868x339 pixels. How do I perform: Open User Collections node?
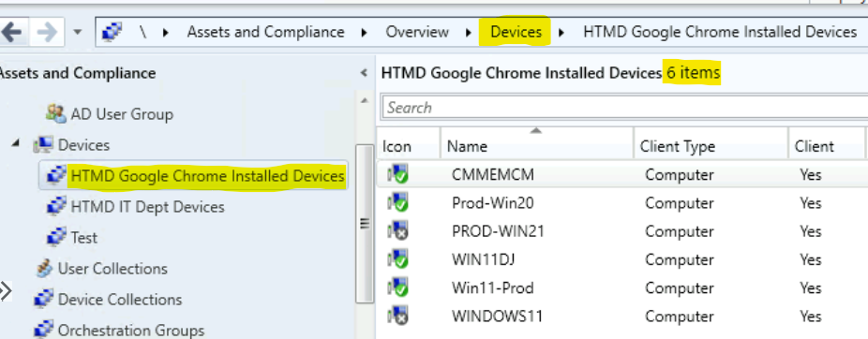point(112,269)
